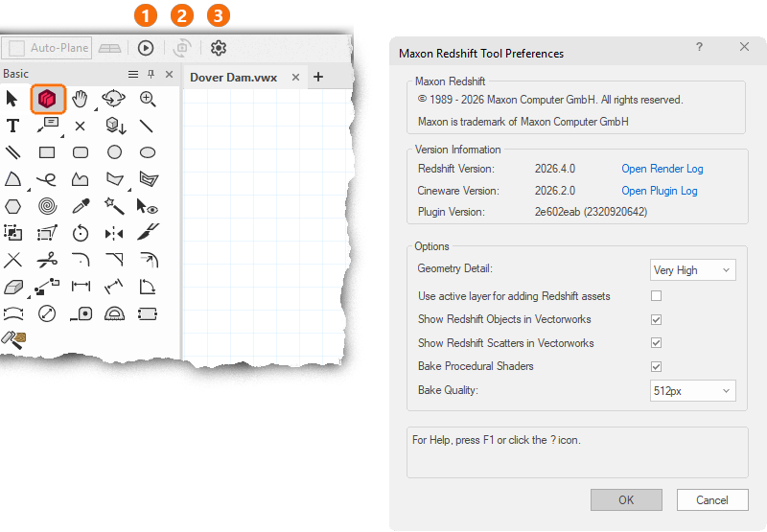767x532 pixels.
Task: Open Plugin Log link
Action: (660, 191)
